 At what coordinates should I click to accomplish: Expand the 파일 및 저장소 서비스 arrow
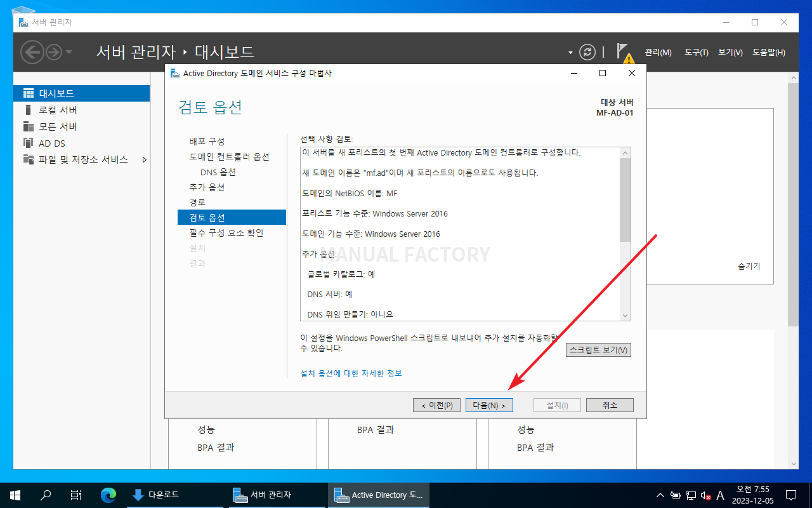tap(144, 159)
